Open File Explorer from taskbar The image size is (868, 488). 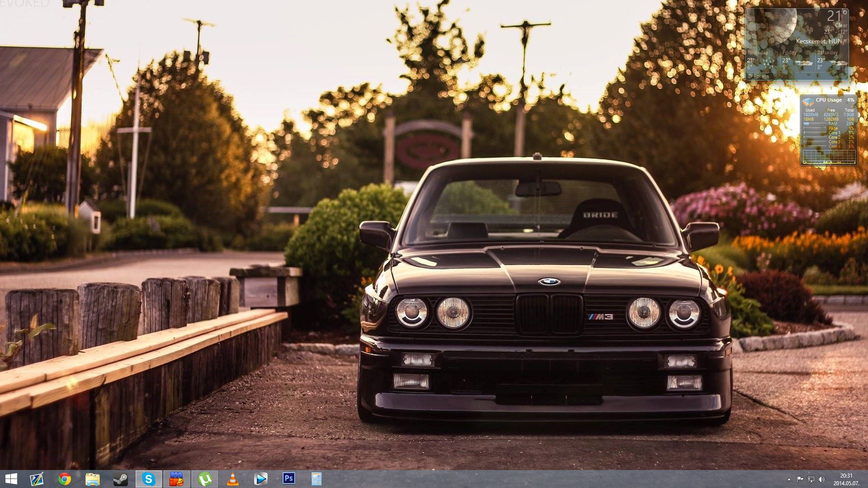click(x=93, y=479)
